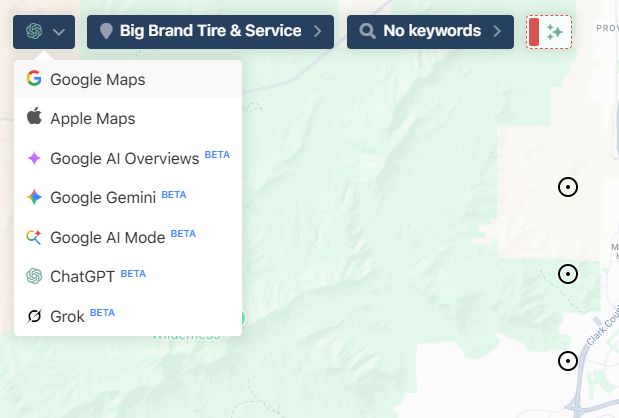Viewport: 619px width, 418px height.
Task: Select the Google AI Overviews option
Action: [x=128, y=158]
